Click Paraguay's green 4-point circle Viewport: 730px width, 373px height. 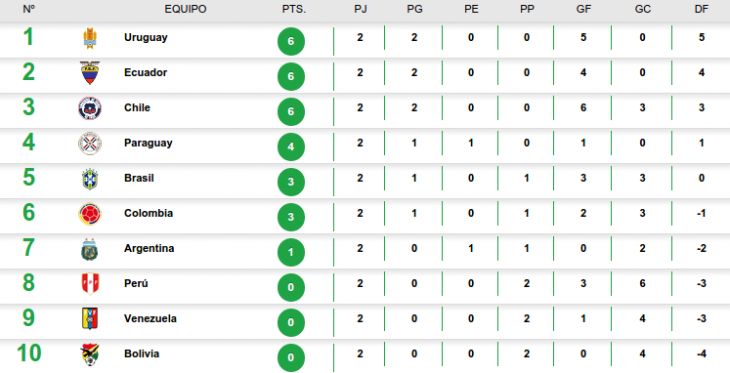tap(291, 147)
